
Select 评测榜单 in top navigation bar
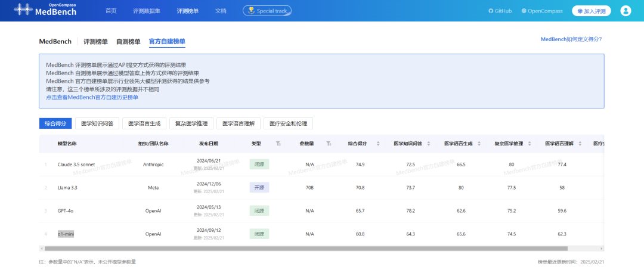188,11
